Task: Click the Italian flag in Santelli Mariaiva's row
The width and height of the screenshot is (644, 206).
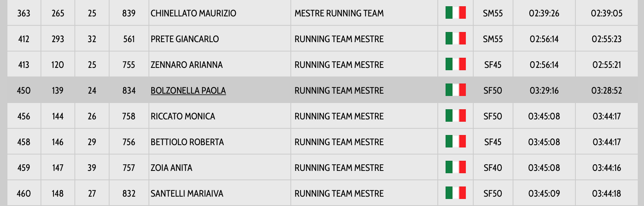Action: [455, 193]
